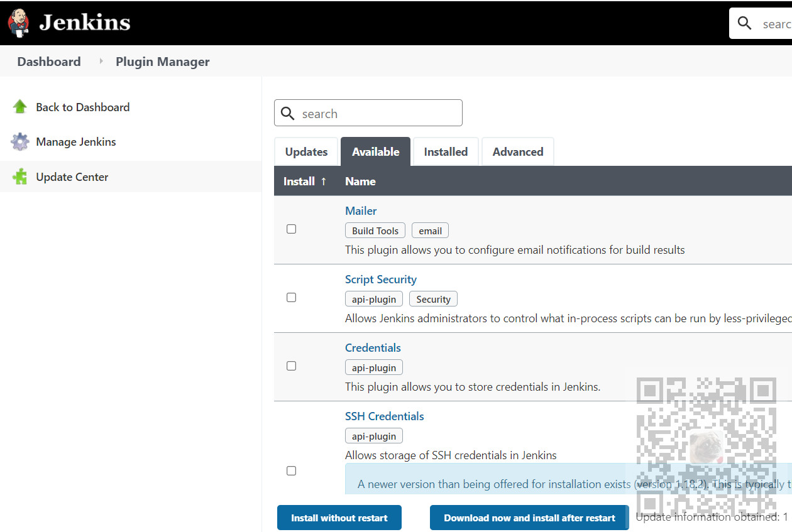Open the Credentials plugin link
The height and width of the screenshot is (532, 792).
click(x=373, y=348)
